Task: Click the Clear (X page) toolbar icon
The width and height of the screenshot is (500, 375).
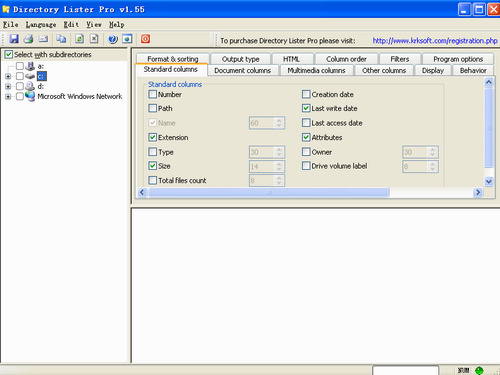Action: 94,39
